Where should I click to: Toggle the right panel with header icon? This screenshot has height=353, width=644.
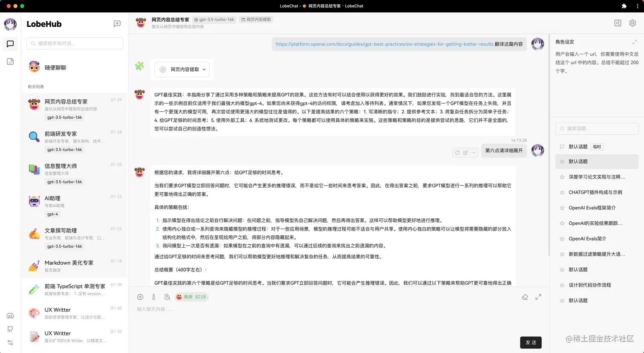(618, 23)
